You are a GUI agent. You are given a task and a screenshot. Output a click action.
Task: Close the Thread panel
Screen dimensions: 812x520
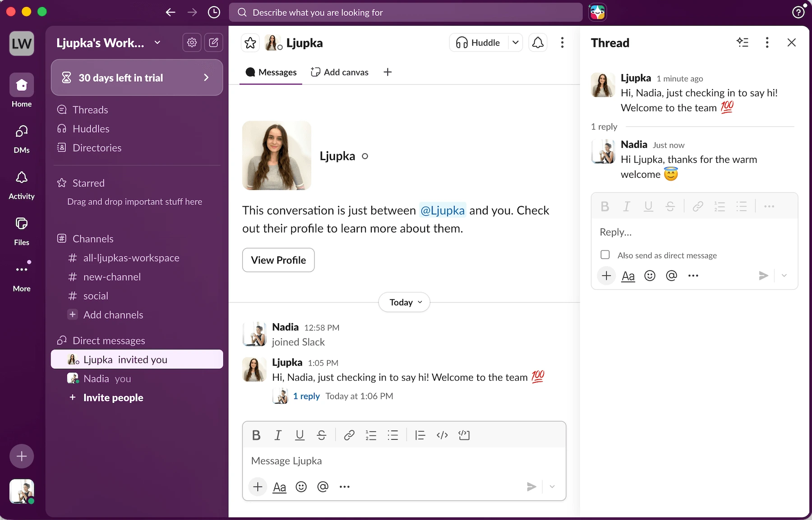click(791, 42)
